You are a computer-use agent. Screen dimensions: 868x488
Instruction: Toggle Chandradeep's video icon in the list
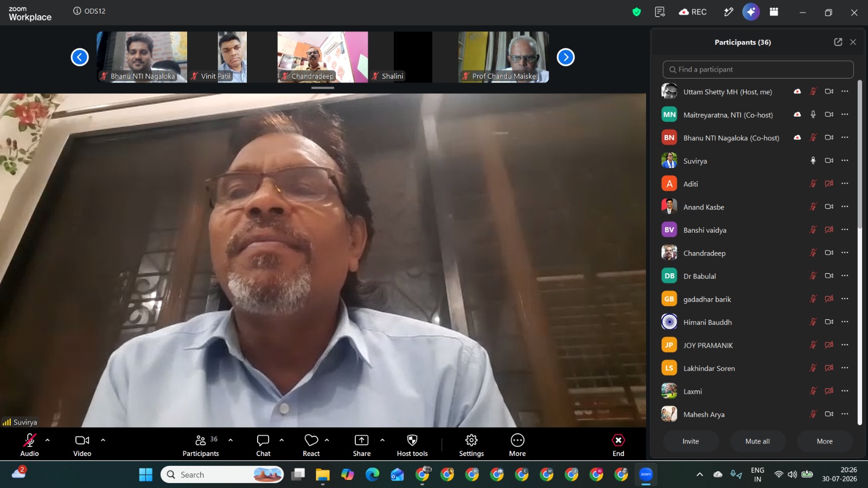[829, 253]
